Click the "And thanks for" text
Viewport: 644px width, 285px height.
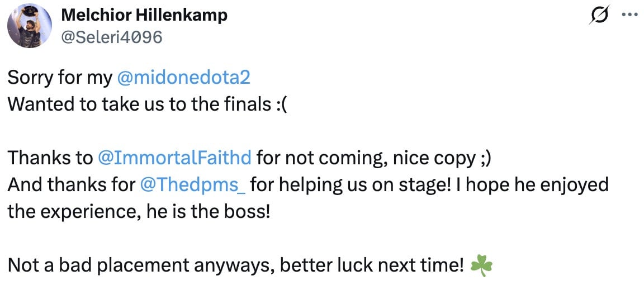point(73,185)
